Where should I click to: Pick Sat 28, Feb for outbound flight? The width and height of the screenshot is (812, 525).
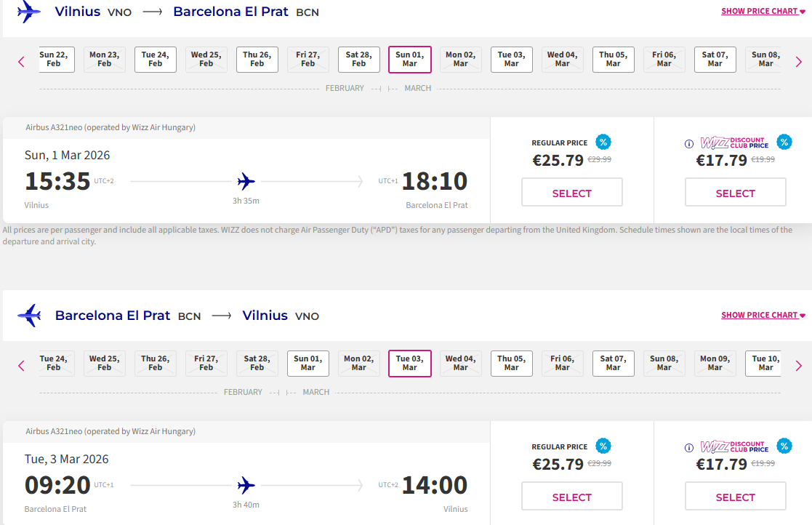(358, 60)
